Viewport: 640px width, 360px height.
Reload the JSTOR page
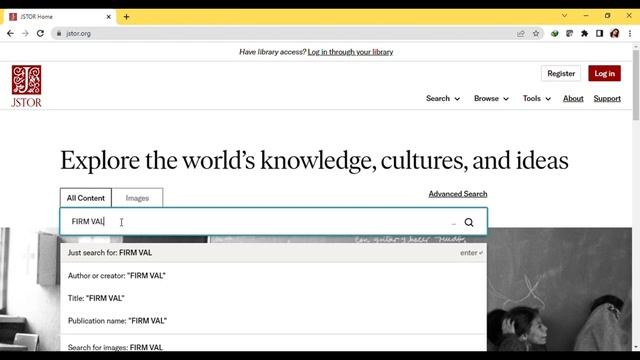tap(40, 33)
